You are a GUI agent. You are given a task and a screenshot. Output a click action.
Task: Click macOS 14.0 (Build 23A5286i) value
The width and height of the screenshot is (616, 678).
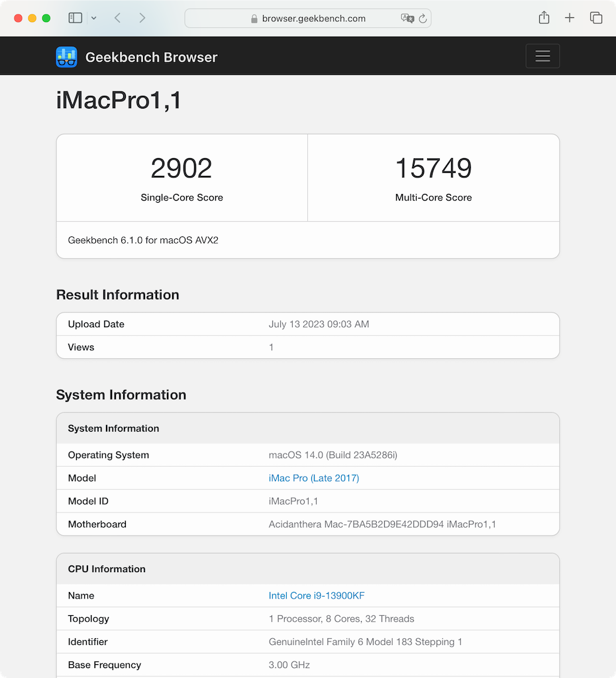point(333,455)
